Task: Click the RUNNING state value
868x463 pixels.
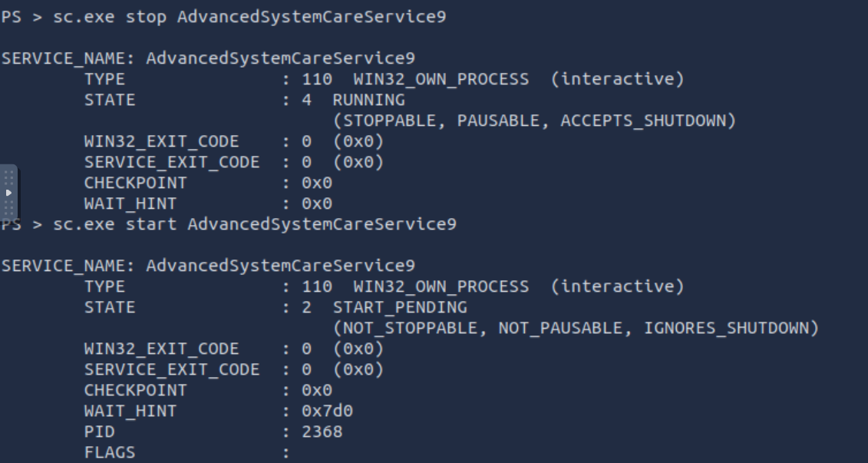Action: point(368,100)
